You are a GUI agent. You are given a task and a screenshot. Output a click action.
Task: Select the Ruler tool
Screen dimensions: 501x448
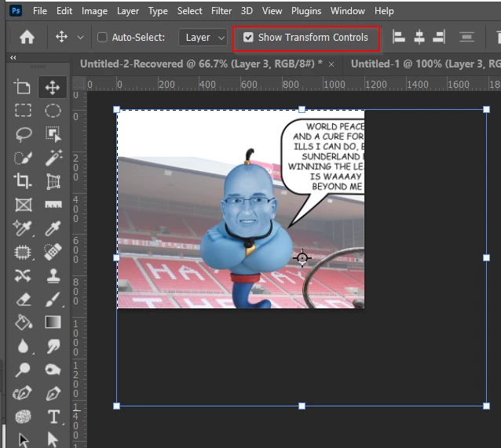tap(53, 205)
